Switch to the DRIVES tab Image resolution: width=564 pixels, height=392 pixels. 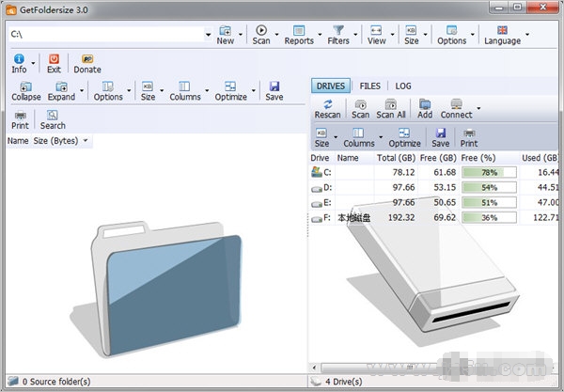pyautogui.click(x=331, y=86)
